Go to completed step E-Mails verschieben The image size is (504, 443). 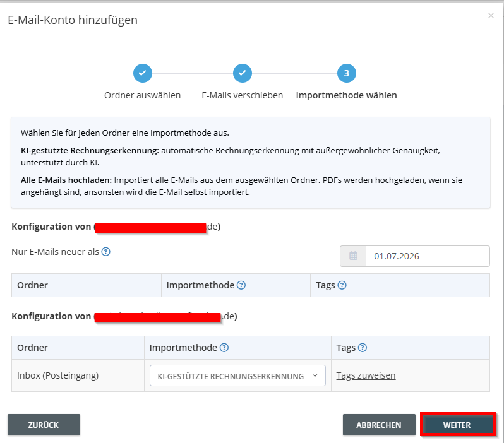click(243, 73)
